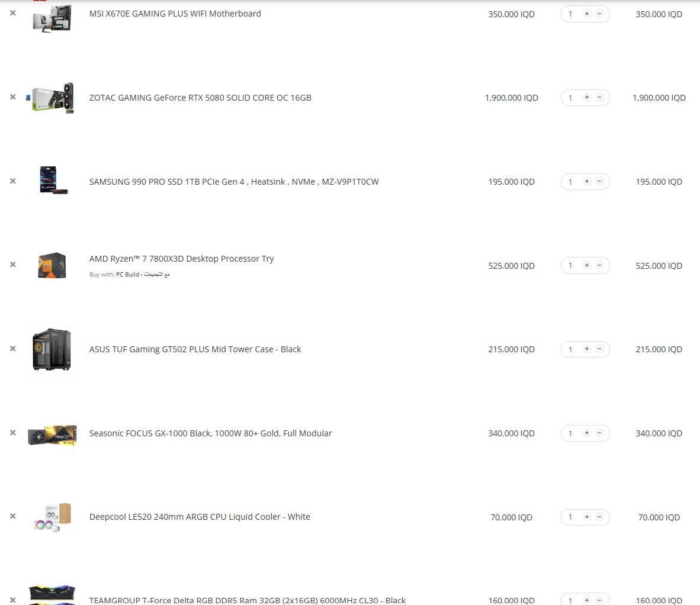Open TEAMGROUP T-Force Delta RGB DDR5 link
The image size is (700, 605).
pos(248,600)
